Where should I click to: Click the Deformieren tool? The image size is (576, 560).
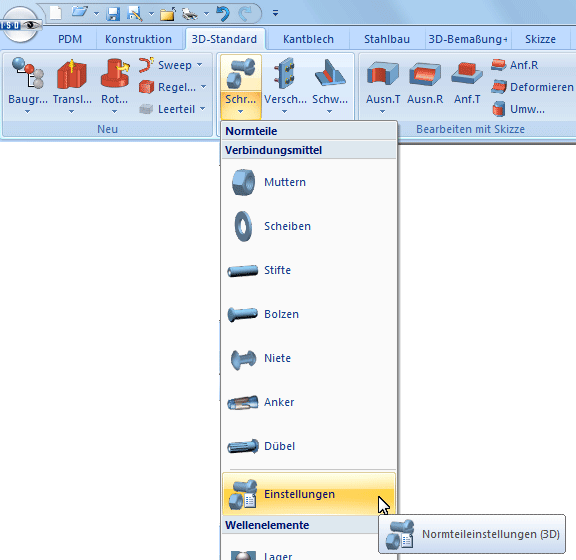[532, 87]
